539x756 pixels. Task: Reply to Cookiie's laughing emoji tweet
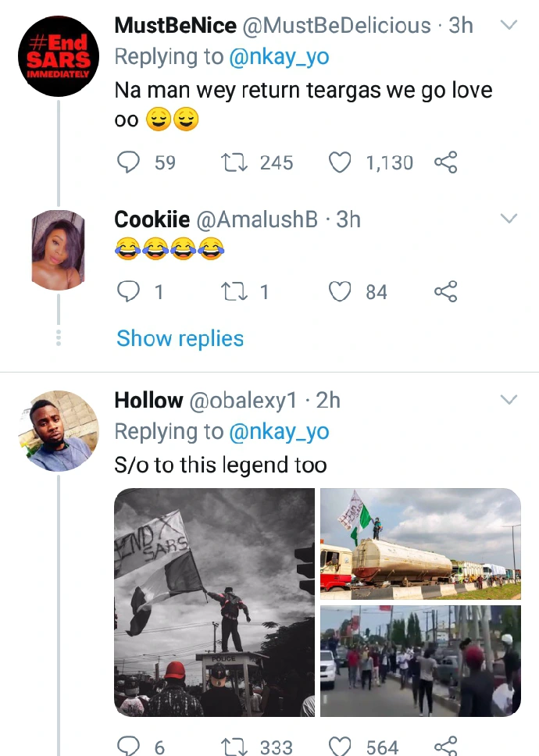[127, 292]
